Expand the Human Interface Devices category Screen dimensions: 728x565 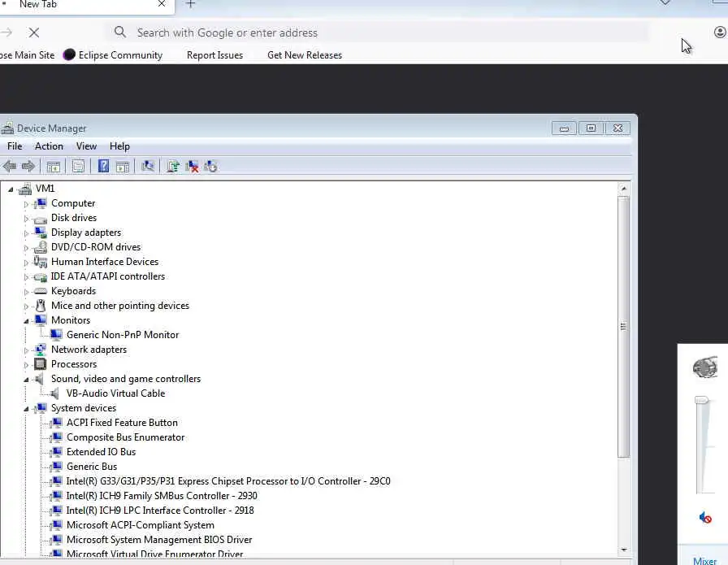pyautogui.click(x=26, y=263)
